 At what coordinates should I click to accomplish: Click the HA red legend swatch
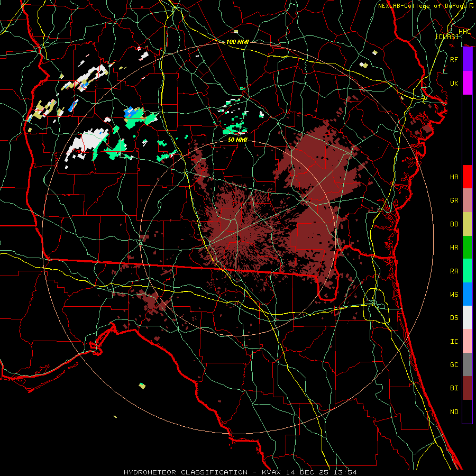467,177
